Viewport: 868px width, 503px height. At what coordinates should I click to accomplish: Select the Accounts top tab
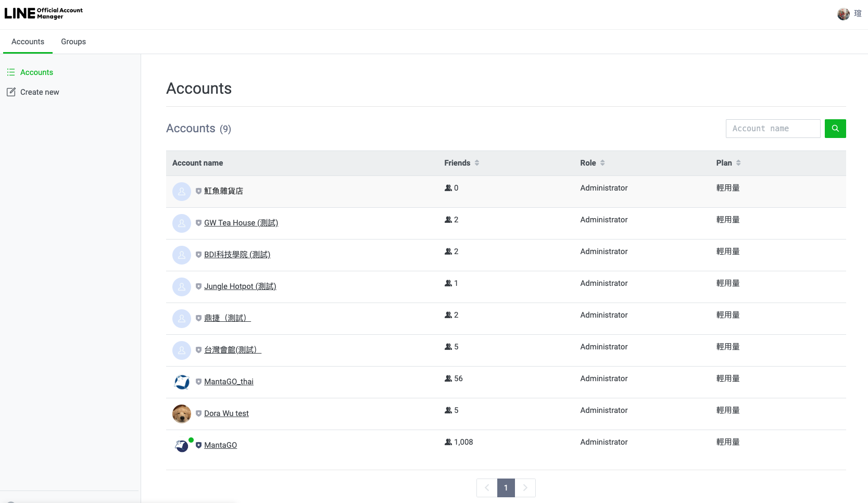(x=28, y=42)
